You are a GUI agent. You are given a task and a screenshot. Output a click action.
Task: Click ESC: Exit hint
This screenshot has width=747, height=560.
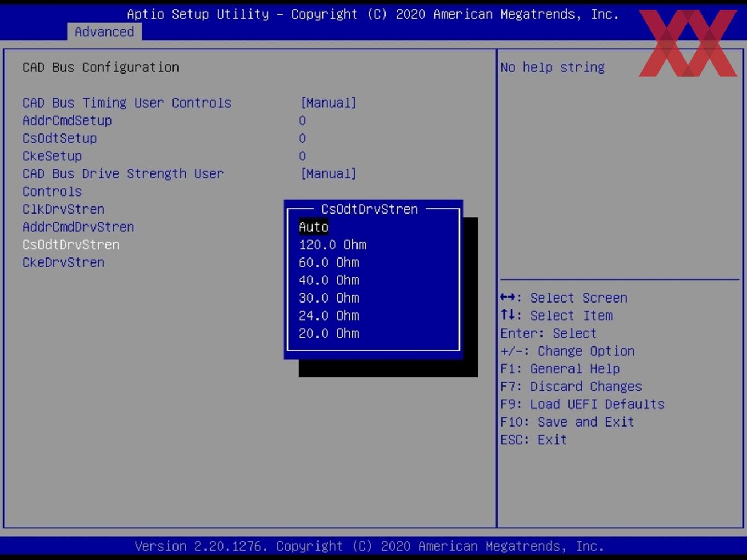533,440
